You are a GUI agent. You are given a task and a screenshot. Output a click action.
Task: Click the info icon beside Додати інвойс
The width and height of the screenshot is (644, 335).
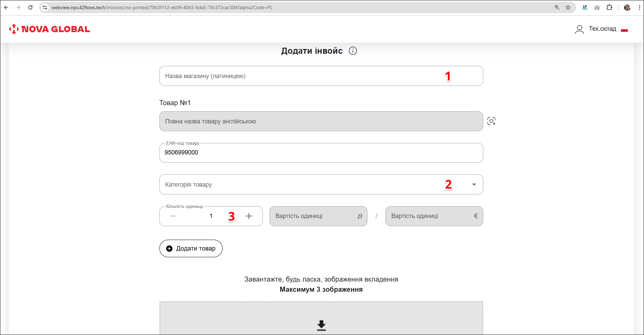[353, 51]
